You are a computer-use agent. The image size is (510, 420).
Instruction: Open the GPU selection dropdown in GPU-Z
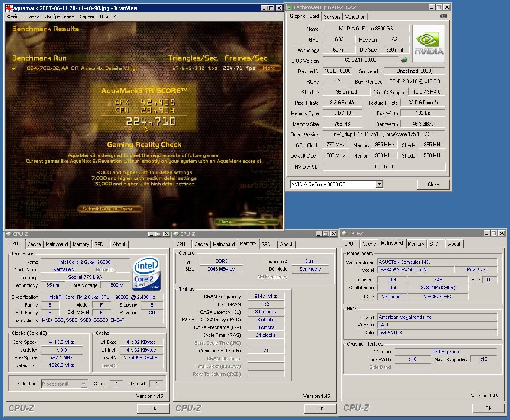[x=379, y=184]
